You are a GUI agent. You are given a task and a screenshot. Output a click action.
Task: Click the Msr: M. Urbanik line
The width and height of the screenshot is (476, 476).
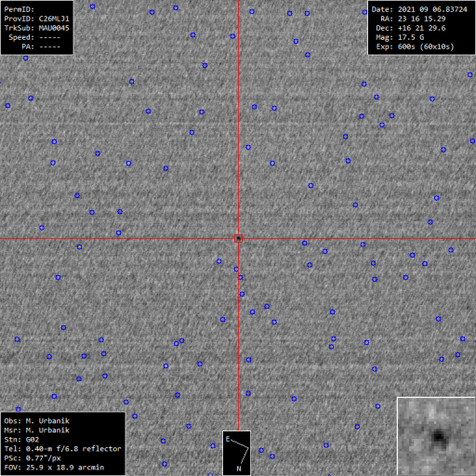[x=36, y=430]
